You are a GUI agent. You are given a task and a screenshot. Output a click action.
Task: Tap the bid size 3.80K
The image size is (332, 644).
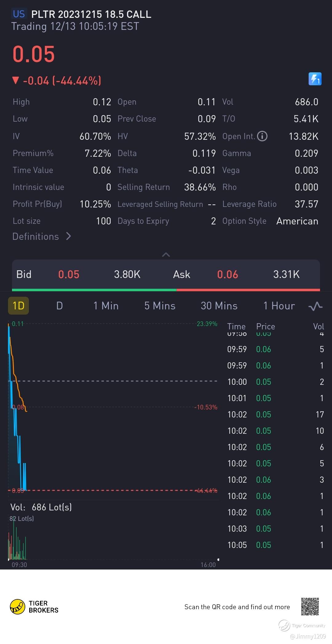[127, 274]
